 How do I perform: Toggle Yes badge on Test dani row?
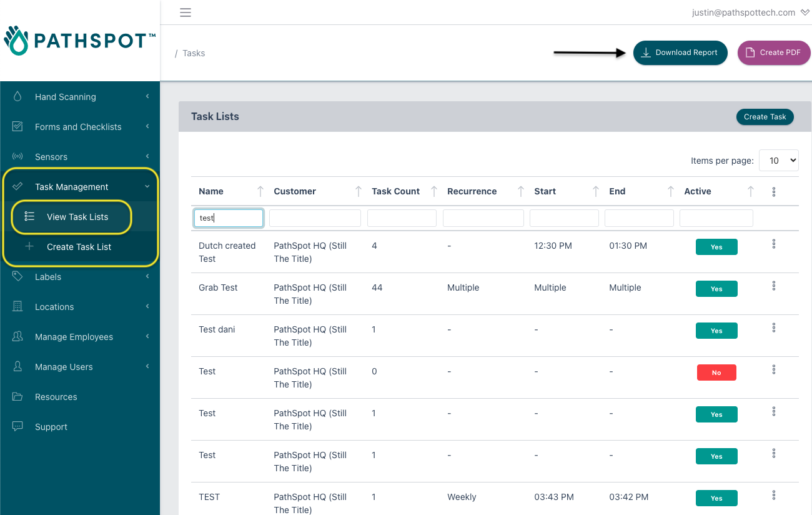[716, 331]
